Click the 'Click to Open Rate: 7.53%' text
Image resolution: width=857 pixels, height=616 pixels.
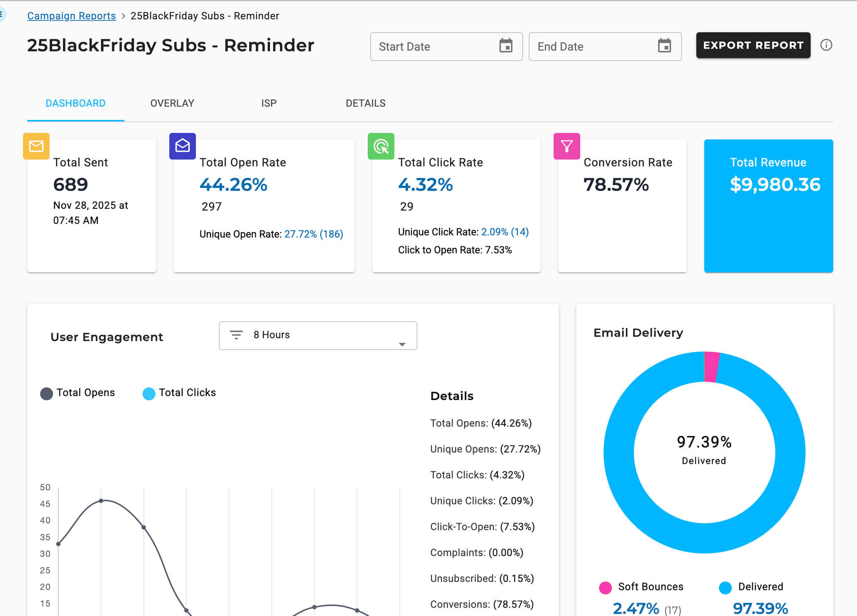point(455,250)
